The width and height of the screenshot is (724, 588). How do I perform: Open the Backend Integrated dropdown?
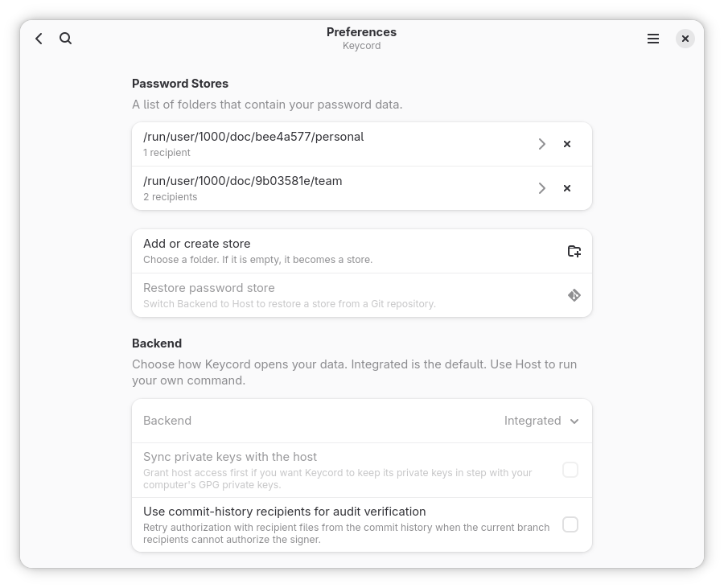coord(541,421)
